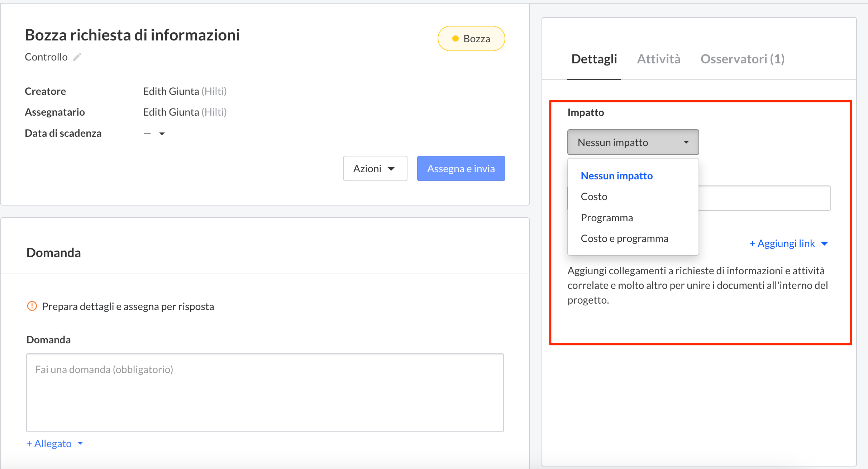Select Nessun impatto option in list
The width and height of the screenshot is (868, 469).
(616, 176)
